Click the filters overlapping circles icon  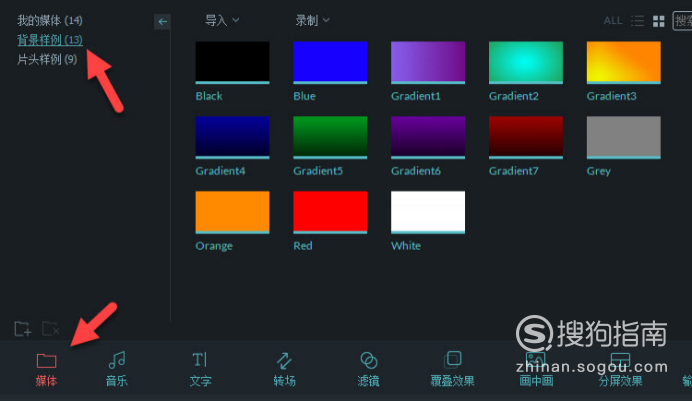pos(369,360)
